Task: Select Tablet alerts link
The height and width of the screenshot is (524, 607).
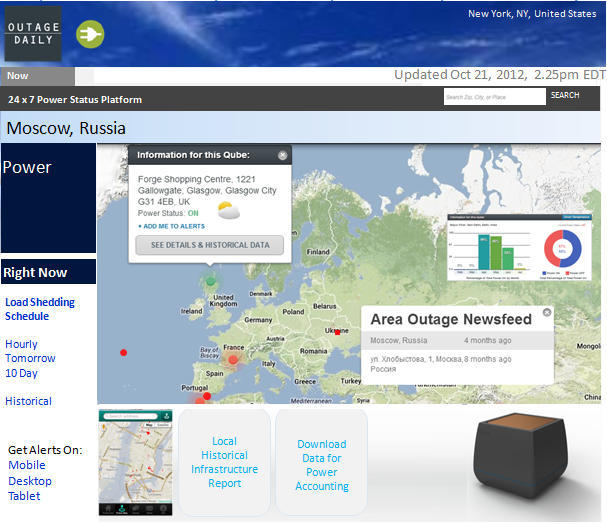Action: point(24,496)
